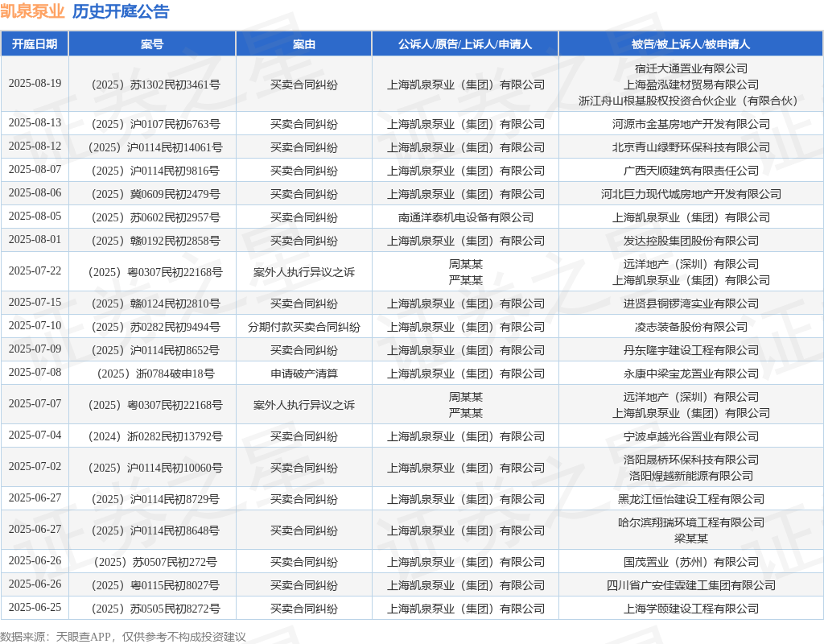Click defendant 河北巨力现代城房地产开发有限公司
824x644 pixels.
click(690, 194)
